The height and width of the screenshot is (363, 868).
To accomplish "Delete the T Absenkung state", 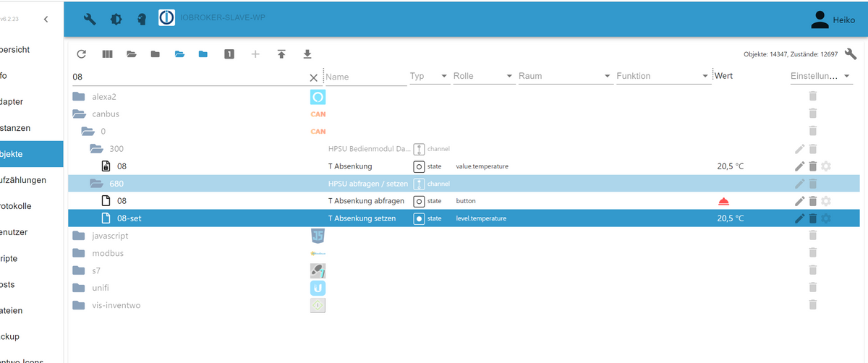I will [813, 166].
